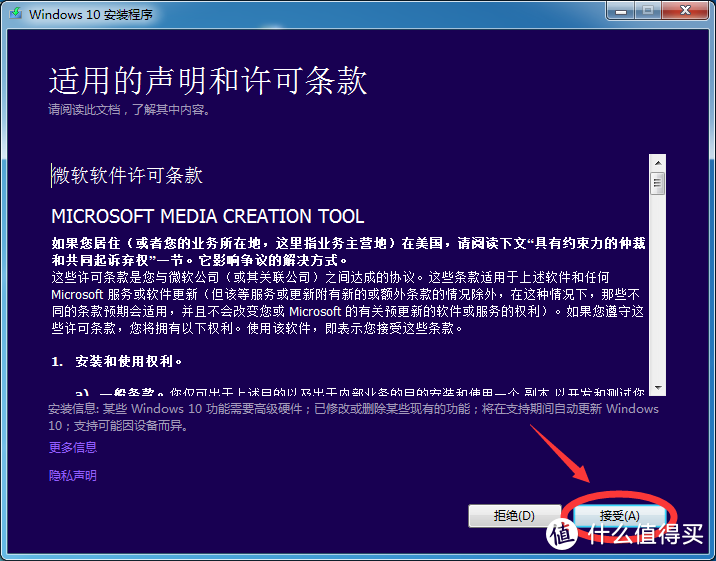Click the Windows 10 setup title bar icon
Viewport: 716px width, 561px height.
coord(16,13)
